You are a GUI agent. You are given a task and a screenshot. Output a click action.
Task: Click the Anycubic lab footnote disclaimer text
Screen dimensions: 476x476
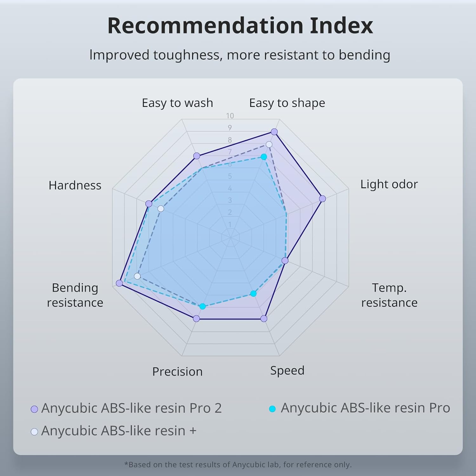(x=238, y=465)
